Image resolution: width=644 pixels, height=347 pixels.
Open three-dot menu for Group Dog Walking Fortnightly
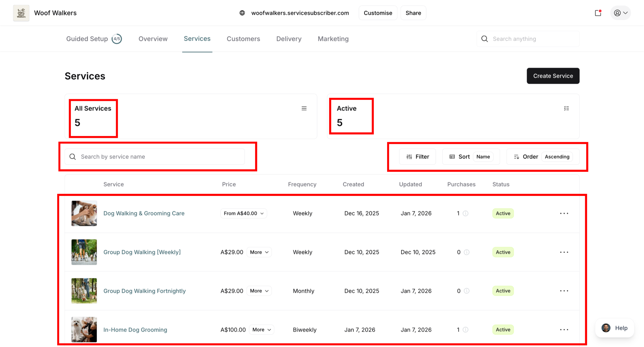pos(564,291)
